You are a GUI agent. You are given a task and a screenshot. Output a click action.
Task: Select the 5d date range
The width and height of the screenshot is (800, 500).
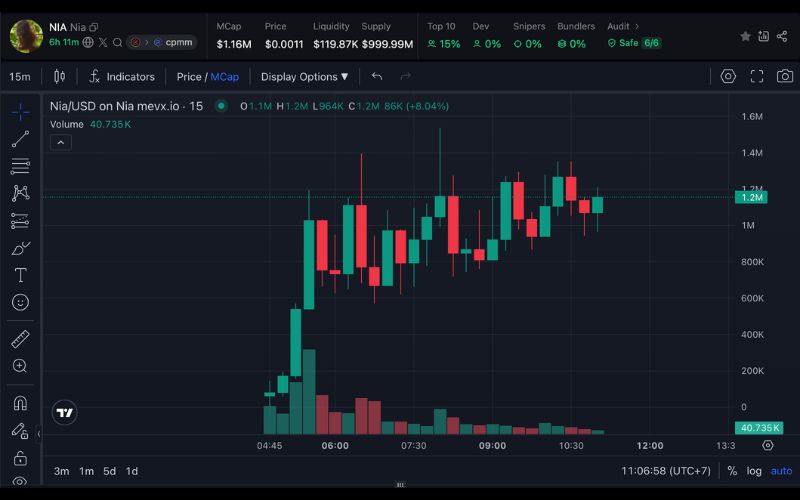pyautogui.click(x=109, y=471)
